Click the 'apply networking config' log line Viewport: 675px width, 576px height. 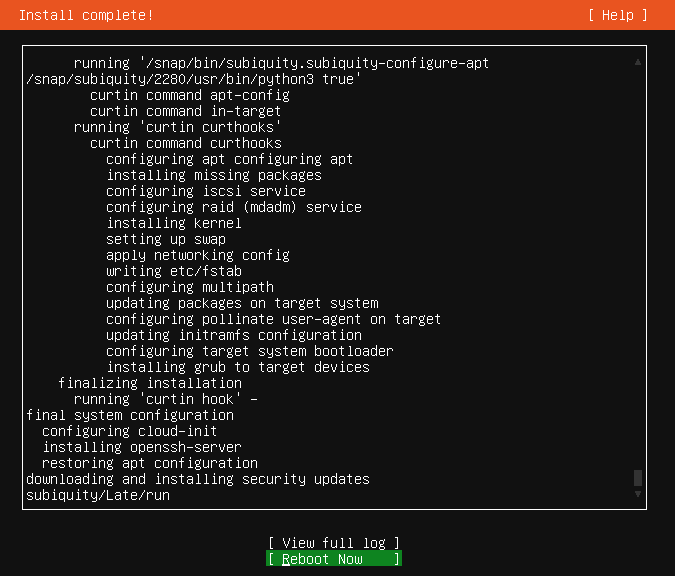[198, 255]
